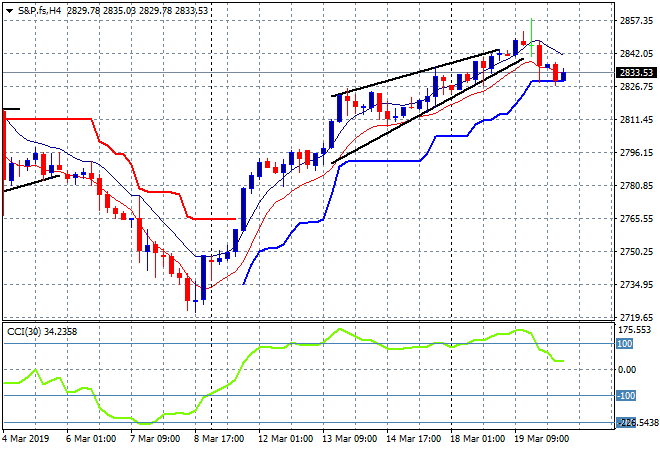Click the 2780.85 price axis label
This screenshot has height=450, width=660.
coord(636,186)
